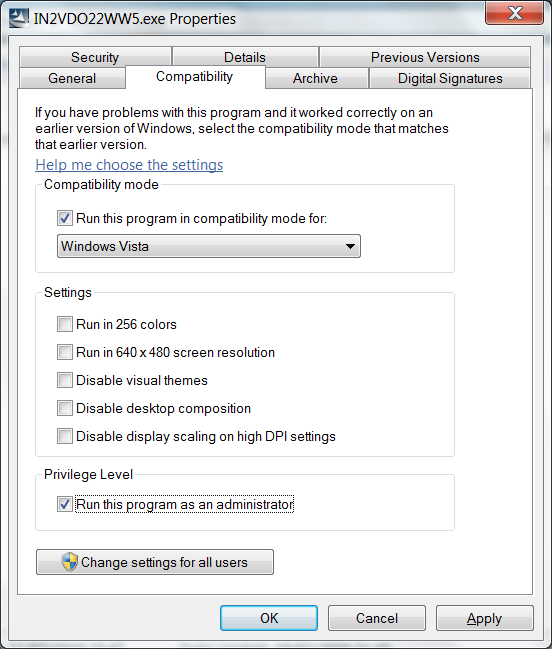Open the Details tab

245,57
